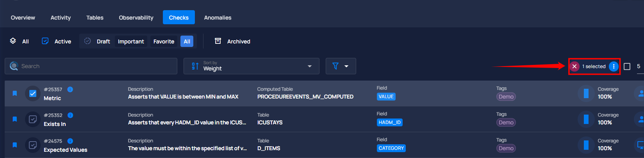This screenshot has width=644, height=158.
Task: Open the Sort by Weight dropdown
Action: (252, 66)
